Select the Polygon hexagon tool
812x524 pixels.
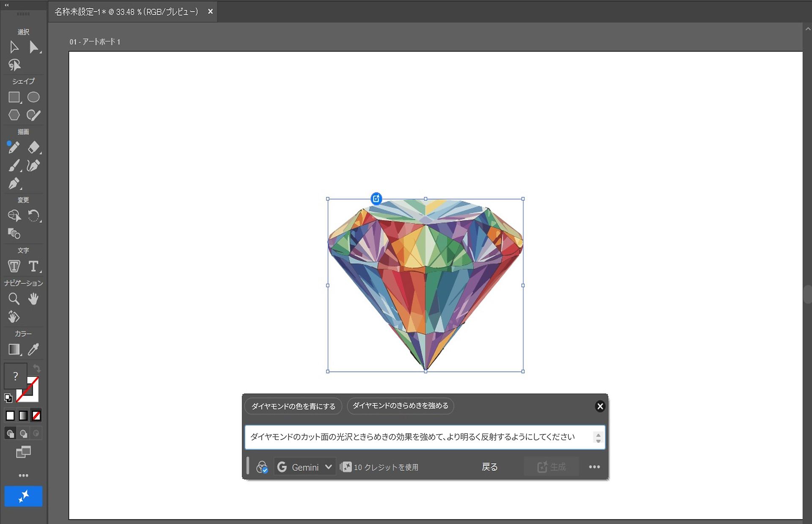14,115
